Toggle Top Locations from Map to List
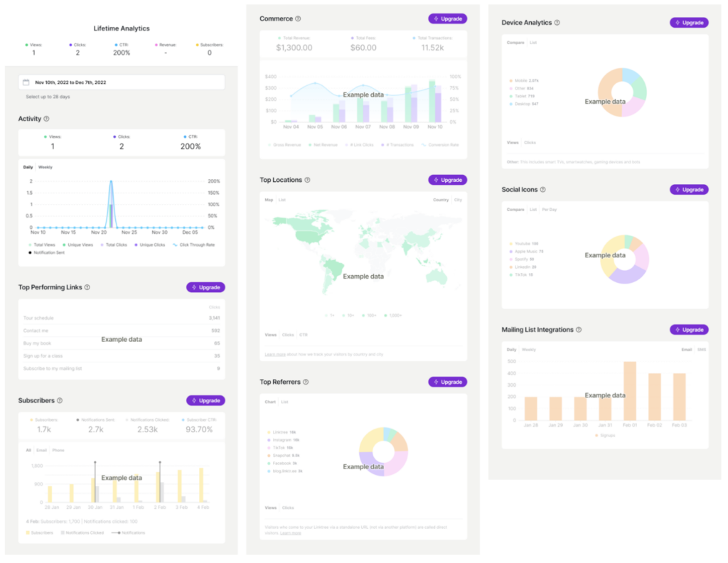 [x=282, y=200]
